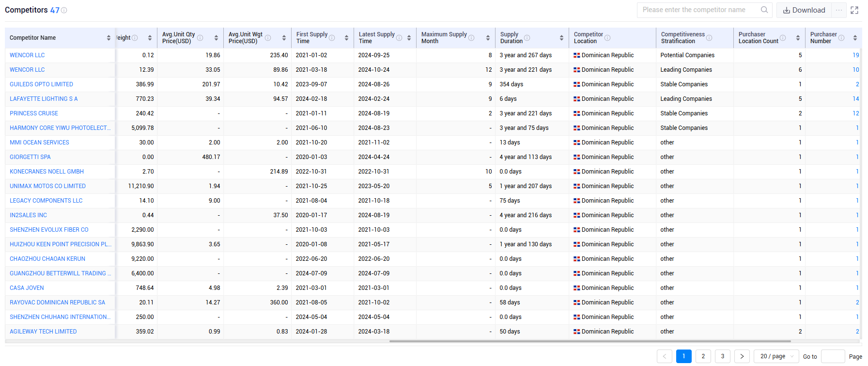
Task: Click the horizontal table scrollbar
Action: pos(590,341)
